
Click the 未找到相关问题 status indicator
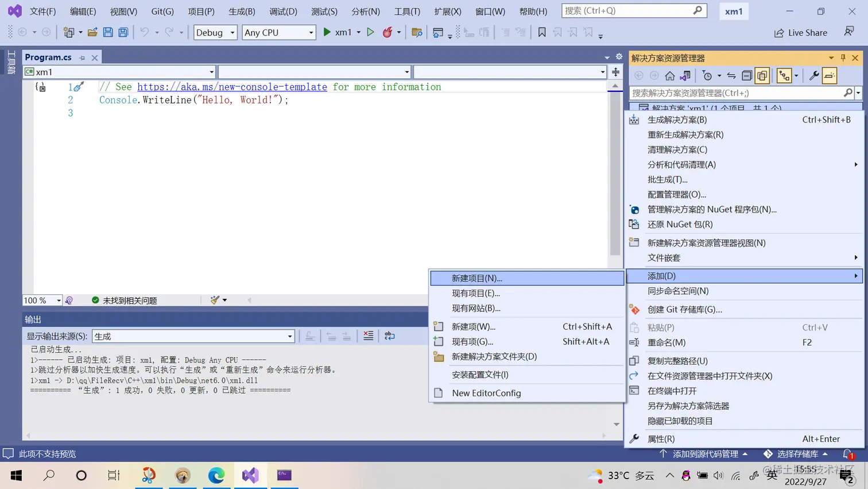[x=124, y=300]
